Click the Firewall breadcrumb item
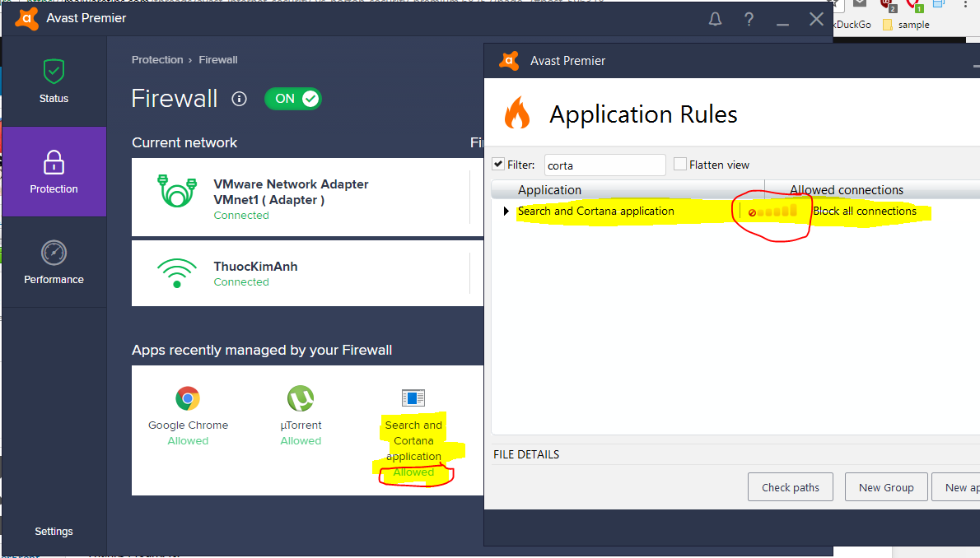Image resolution: width=980 pixels, height=558 pixels. pyautogui.click(x=218, y=60)
